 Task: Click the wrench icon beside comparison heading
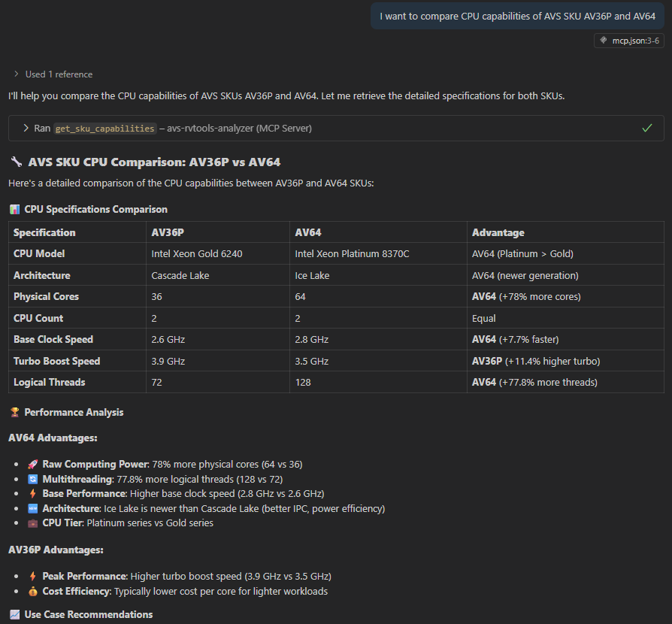coord(17,162)
